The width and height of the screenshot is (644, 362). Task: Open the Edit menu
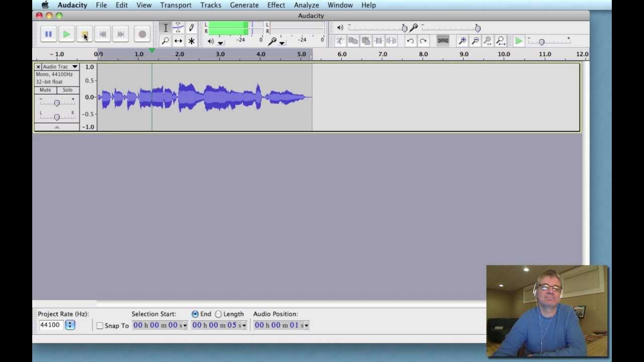122,5
